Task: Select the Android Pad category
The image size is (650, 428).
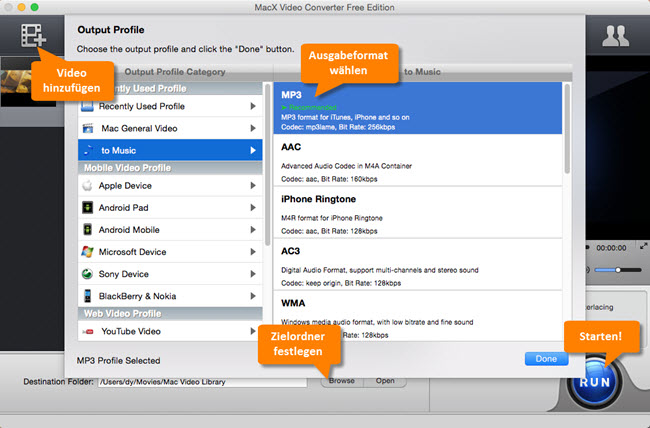Action: pos(170,207)
